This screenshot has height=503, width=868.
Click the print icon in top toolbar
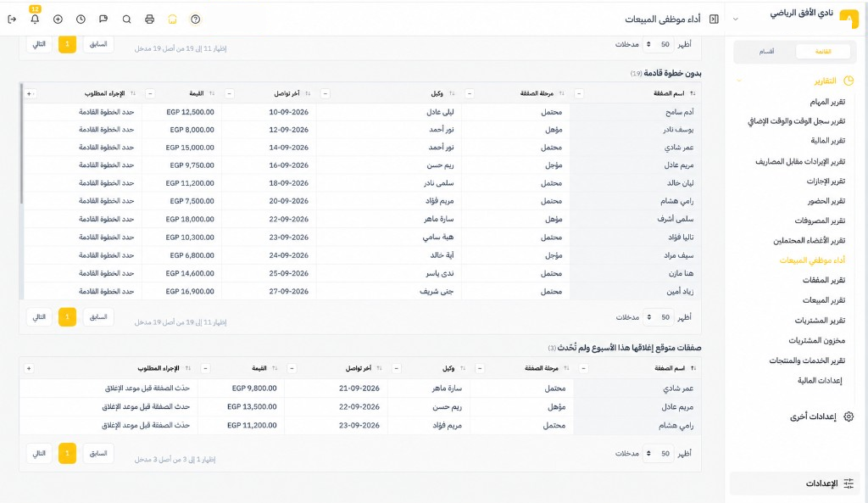pyautogui.click(x=149, y=20)
